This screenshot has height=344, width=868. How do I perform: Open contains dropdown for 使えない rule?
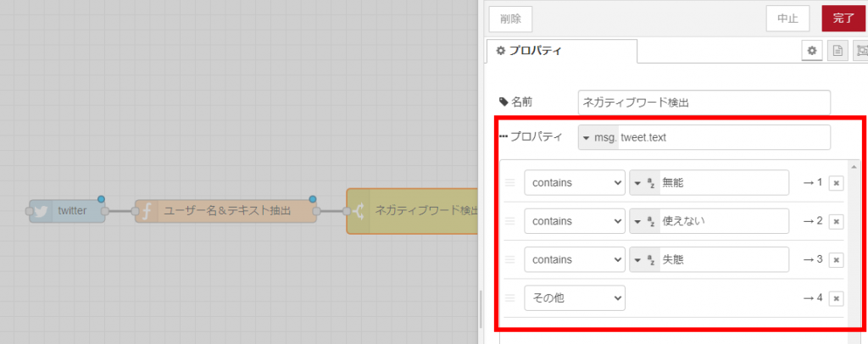tap(575, 221)
